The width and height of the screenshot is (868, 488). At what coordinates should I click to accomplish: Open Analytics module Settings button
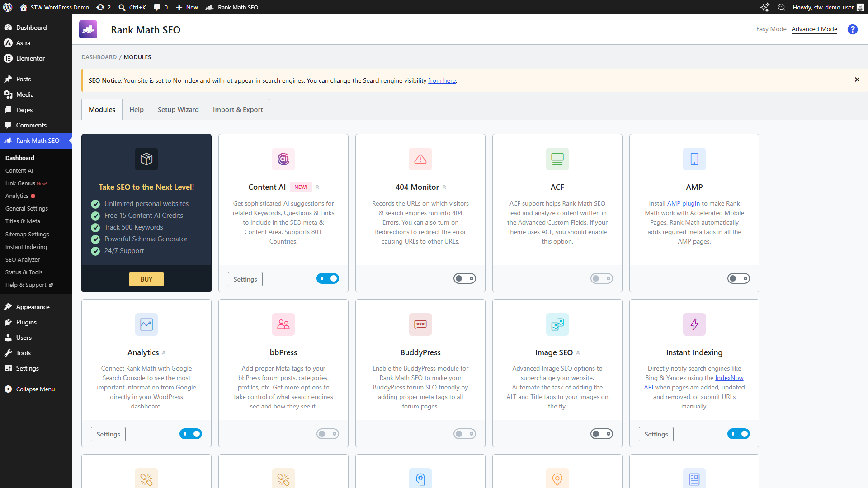point(108,434)
